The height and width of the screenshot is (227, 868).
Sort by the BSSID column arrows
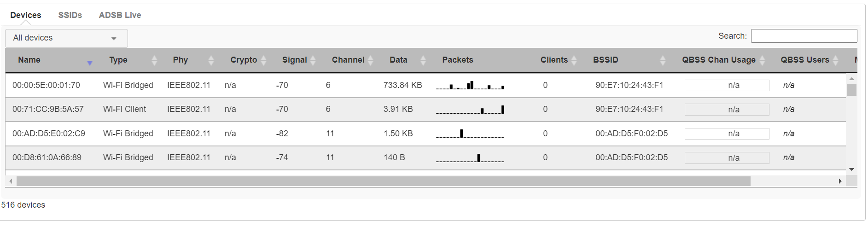pyautogui.click(x=663, y=60)
